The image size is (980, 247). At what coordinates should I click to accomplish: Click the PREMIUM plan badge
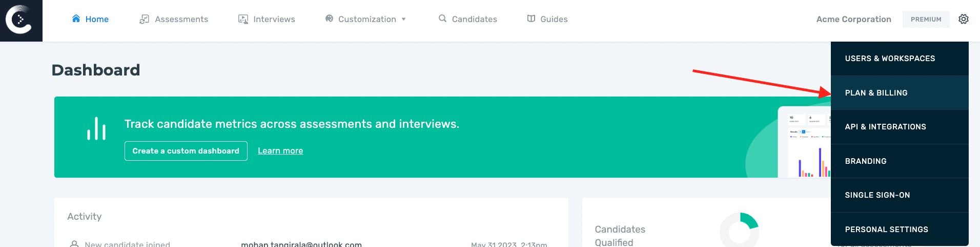[926, 20]
